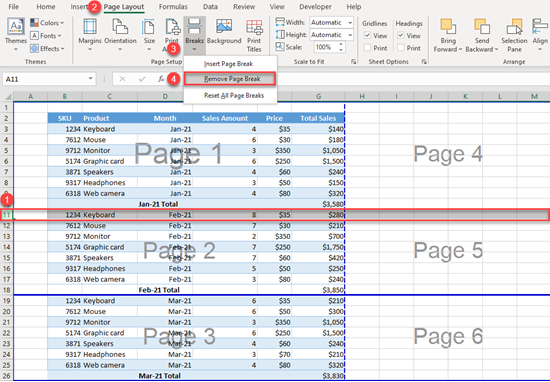Switch to the Review tab

(x=244, y=7)
